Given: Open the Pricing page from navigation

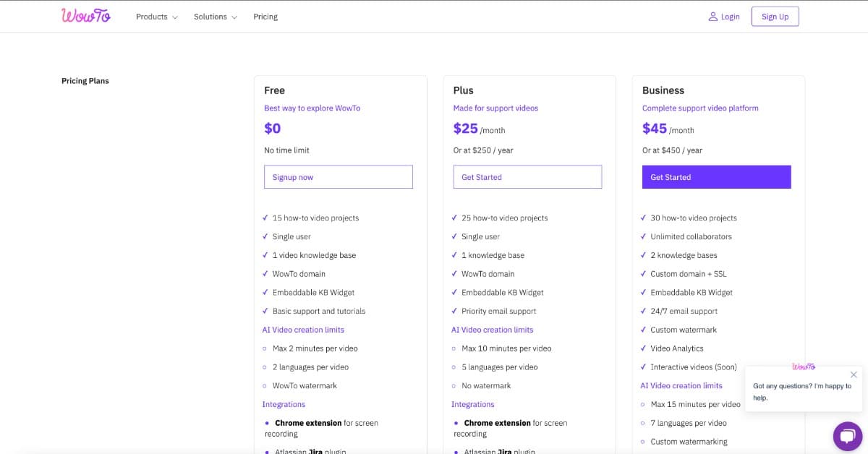Looking at the screenshot, I should point(265,17).
